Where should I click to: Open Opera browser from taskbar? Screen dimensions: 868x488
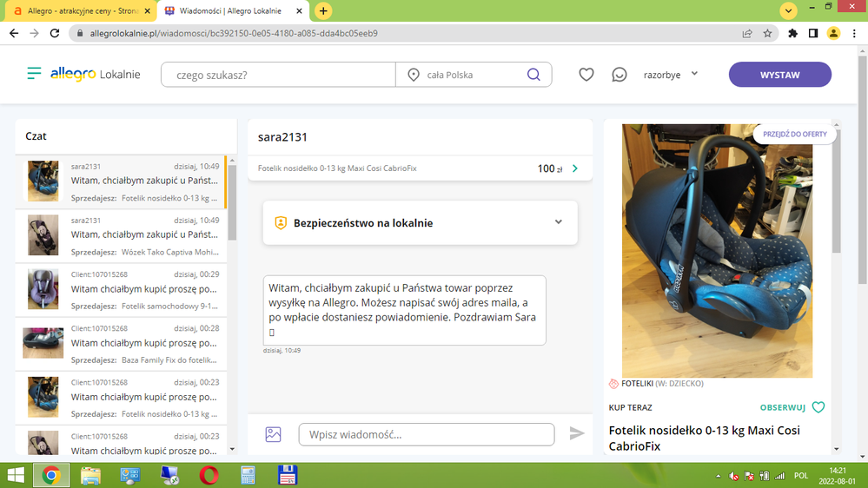point(209,475)
